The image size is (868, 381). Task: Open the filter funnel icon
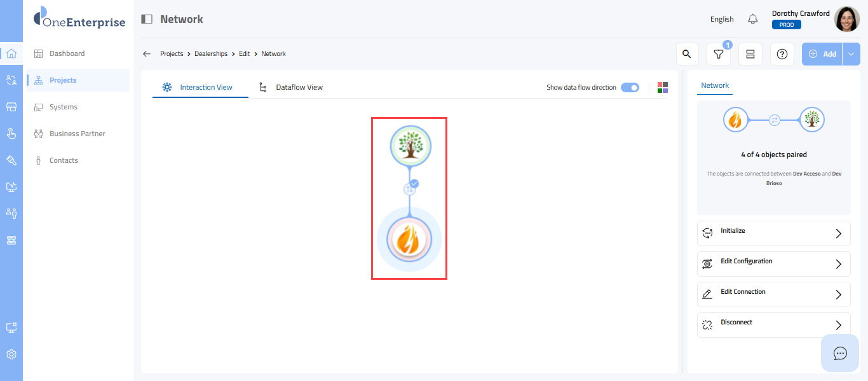[x=718, y=54]
